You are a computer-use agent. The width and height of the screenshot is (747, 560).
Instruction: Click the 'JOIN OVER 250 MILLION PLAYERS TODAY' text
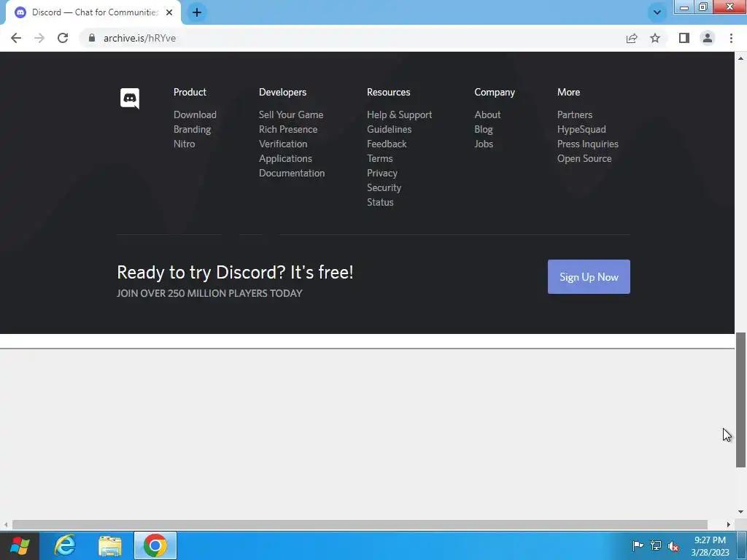click(209, 293)
